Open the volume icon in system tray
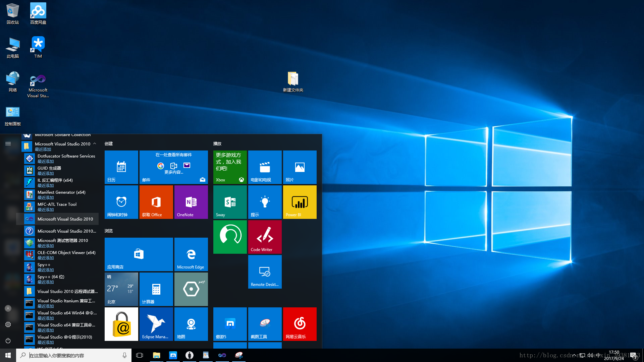This screenshot has width=644, height=362. (590, 355)
